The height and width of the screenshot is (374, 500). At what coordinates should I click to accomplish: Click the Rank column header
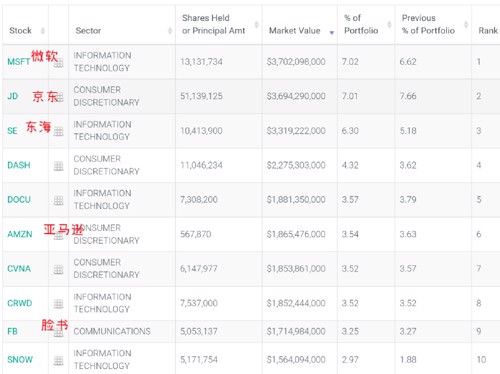488,31
